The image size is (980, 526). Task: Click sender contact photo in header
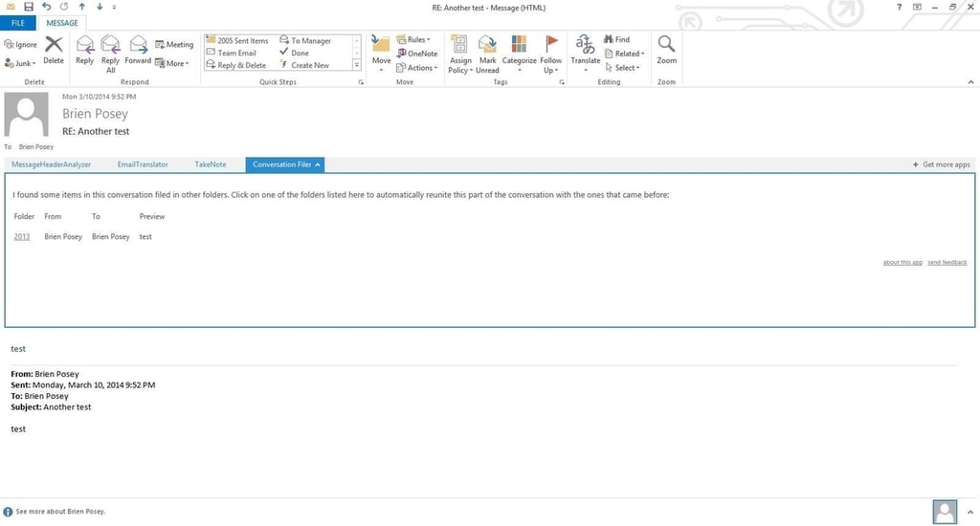pyautogui.click(x=26, y=115)
